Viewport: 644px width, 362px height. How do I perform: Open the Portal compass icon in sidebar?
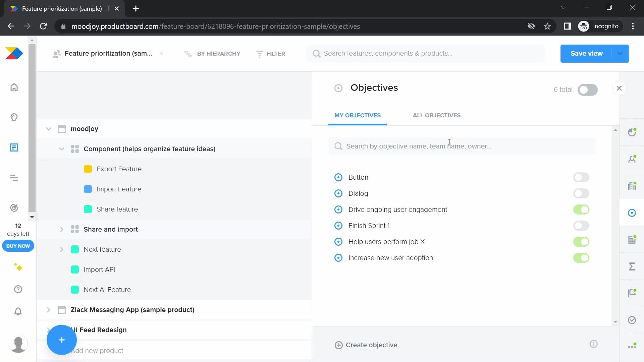(14, 208)
